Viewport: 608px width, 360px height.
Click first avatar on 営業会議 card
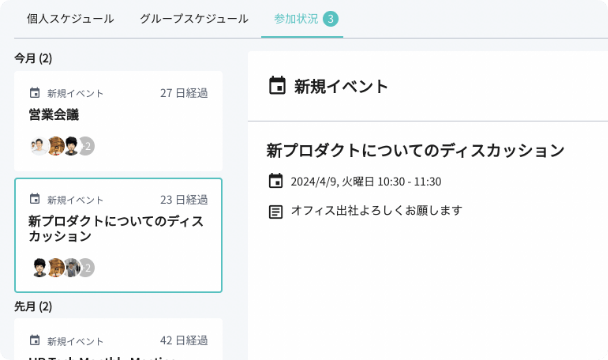[39, 146]
